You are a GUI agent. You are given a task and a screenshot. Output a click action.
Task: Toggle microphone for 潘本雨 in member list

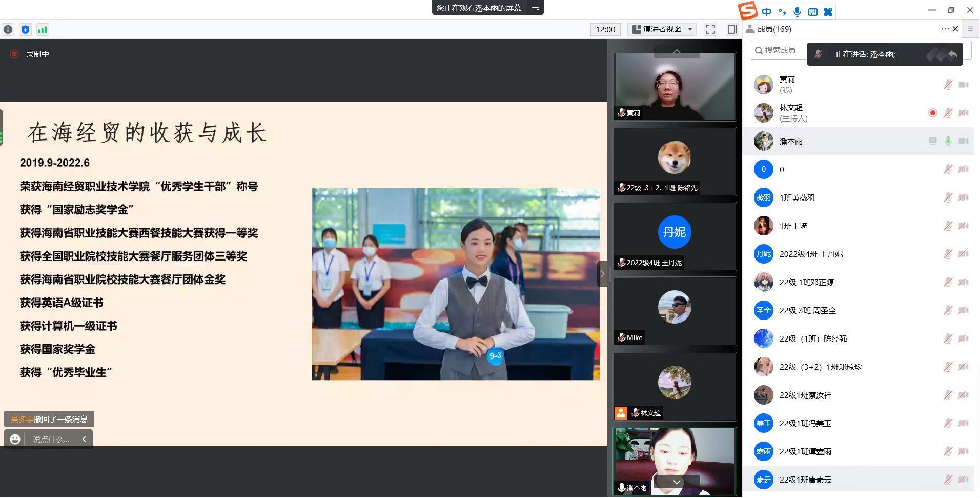948,141
